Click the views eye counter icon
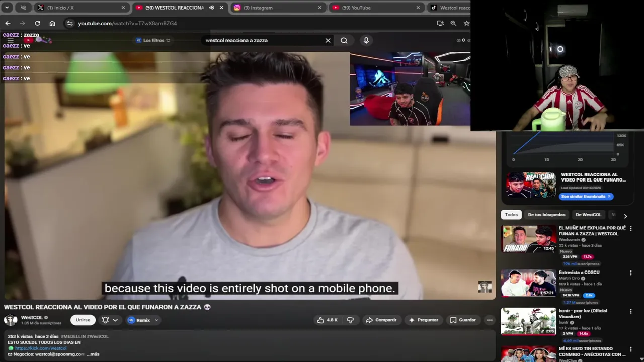Image resolution: width=644 pixels, height=362 pixels. click(x=459, y=40)
